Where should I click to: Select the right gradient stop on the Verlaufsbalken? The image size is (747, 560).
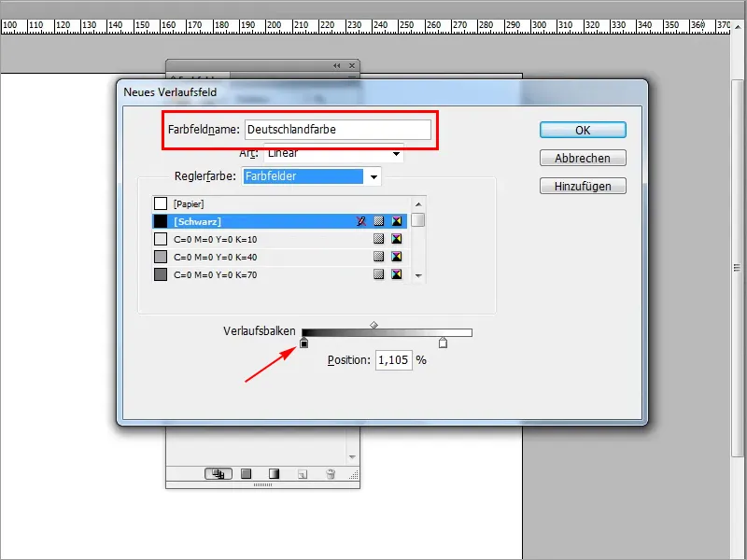coord(442,343)
